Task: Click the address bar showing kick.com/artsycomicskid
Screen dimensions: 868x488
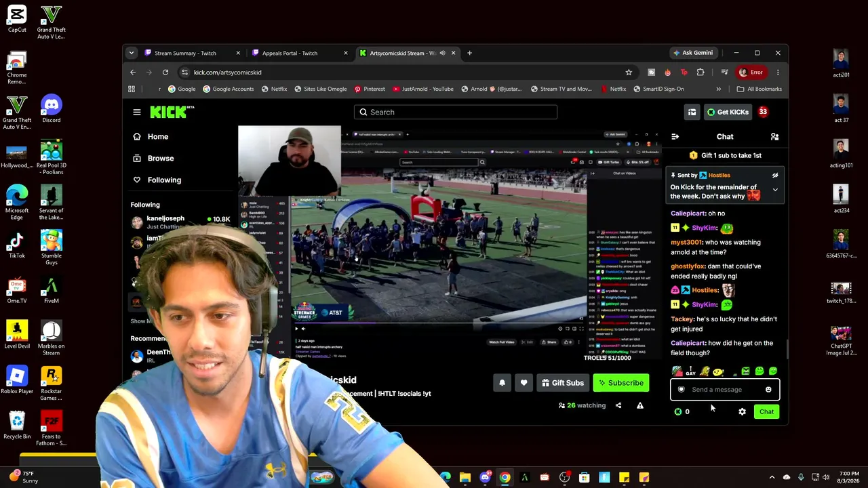Action: (407, 73)
